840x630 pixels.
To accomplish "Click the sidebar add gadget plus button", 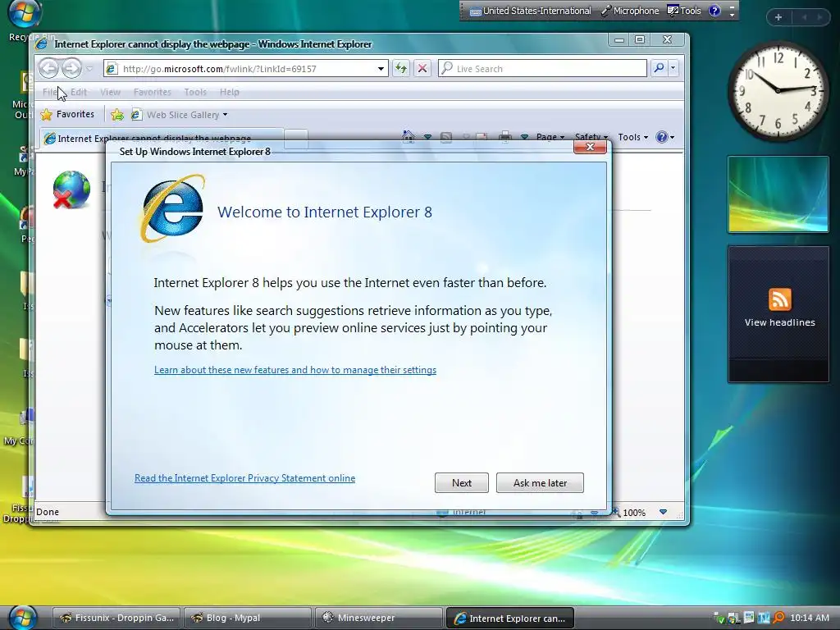I will coord(778,17).
